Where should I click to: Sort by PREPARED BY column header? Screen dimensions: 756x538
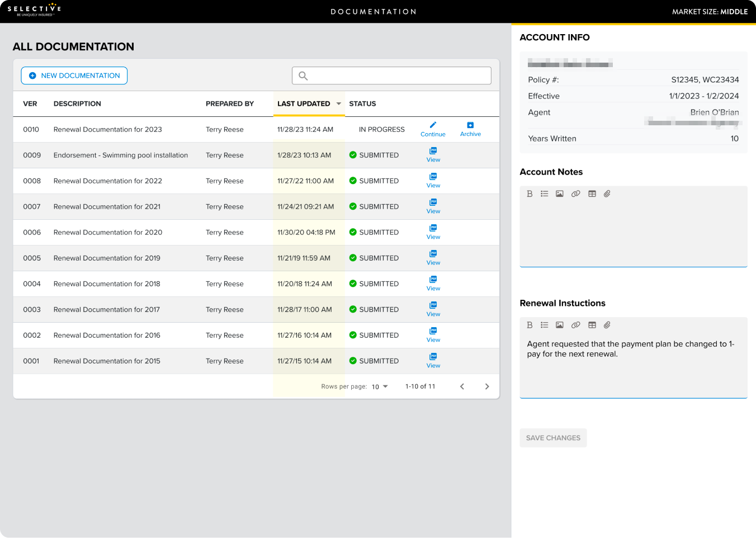(230, 103)
